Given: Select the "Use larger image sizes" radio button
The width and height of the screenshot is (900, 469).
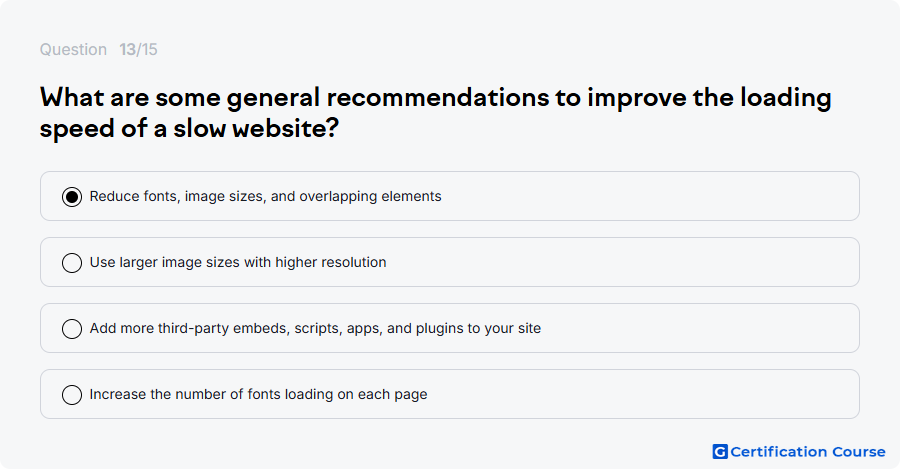Looking at the screenshot, I should tap(72, 263).
